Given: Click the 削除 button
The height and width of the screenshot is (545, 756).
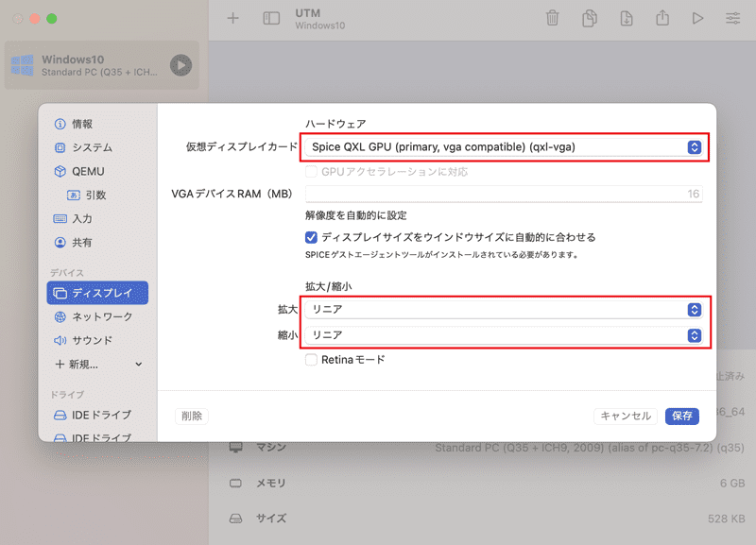Looking at the screenshot, I should pos(192,416).
